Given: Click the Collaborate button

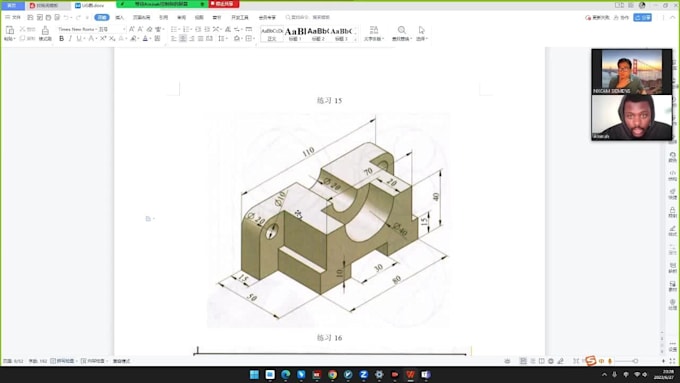Looking at the screenshot, I should coord(621,17).
